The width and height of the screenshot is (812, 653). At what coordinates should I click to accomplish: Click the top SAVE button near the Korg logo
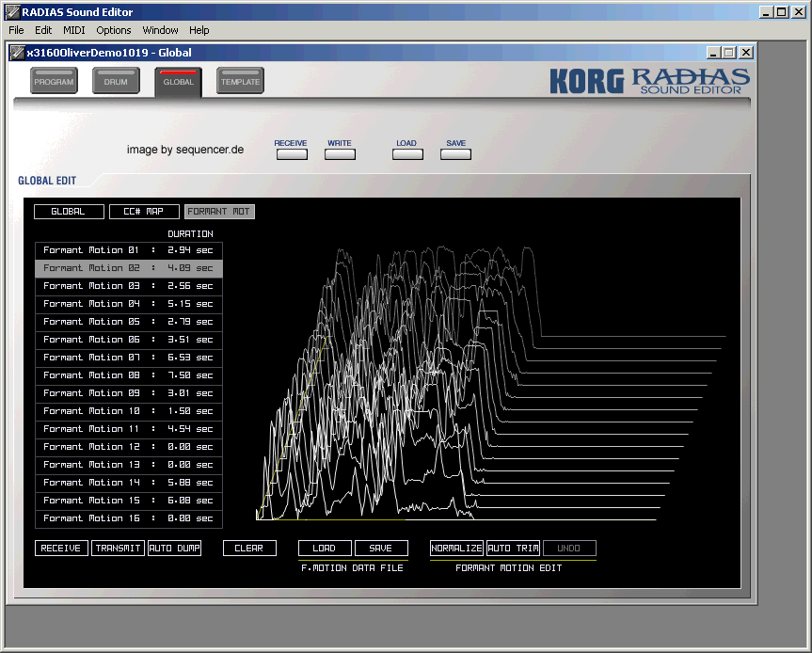455,154
